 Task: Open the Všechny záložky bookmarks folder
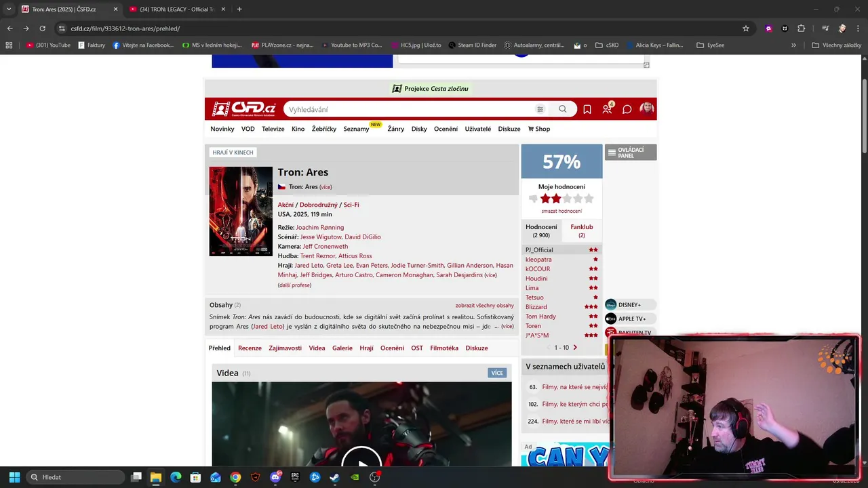pyautogui.click(x=836, y=45)
